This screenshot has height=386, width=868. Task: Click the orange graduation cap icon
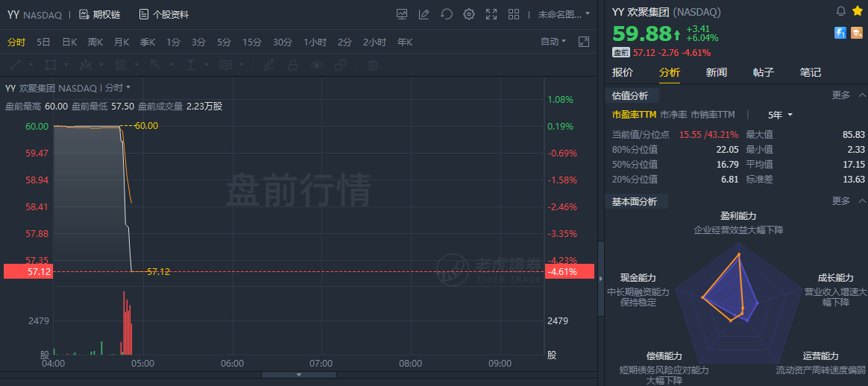tap(857, 34)
